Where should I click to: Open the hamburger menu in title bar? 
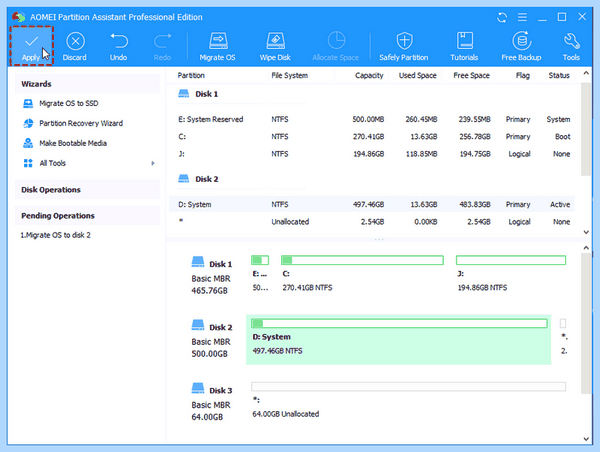522,17
